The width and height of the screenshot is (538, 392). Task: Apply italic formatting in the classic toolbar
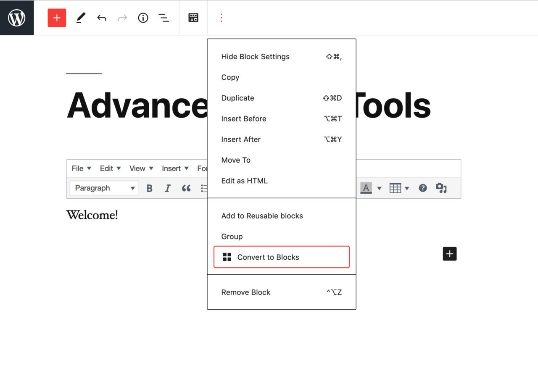[168, 188]
